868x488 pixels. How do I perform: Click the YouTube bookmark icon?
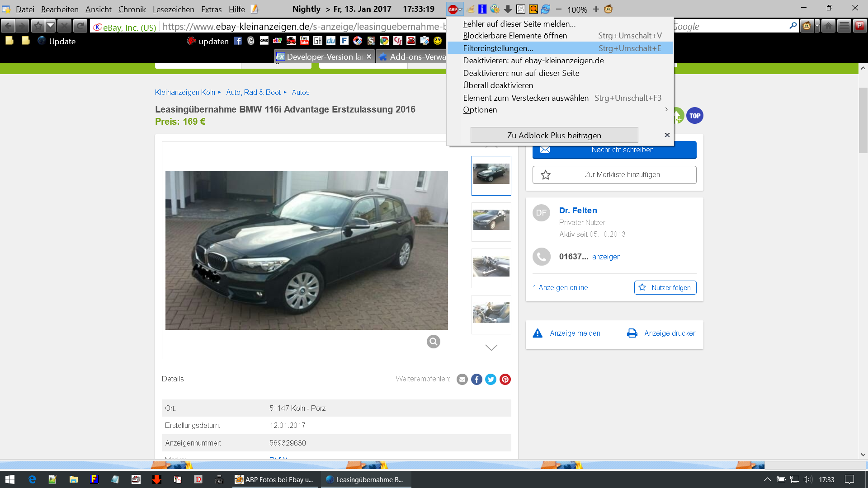coord(304,41)
